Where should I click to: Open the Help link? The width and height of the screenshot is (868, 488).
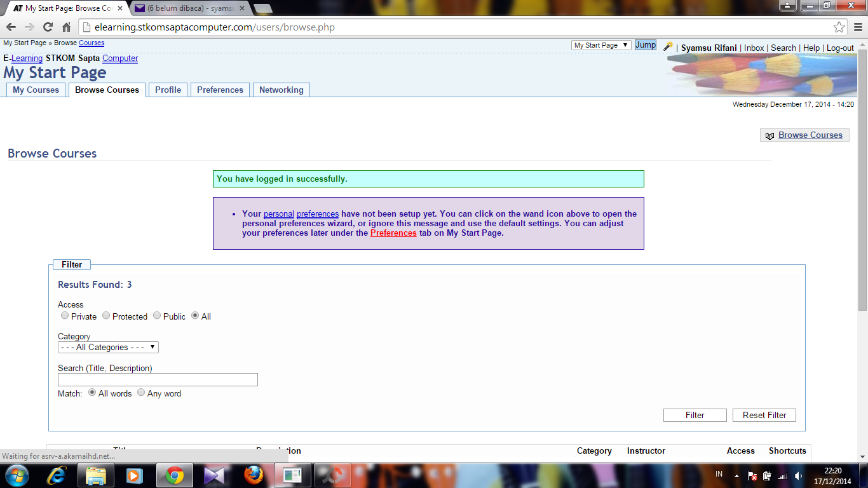click(x=811, y=48)
